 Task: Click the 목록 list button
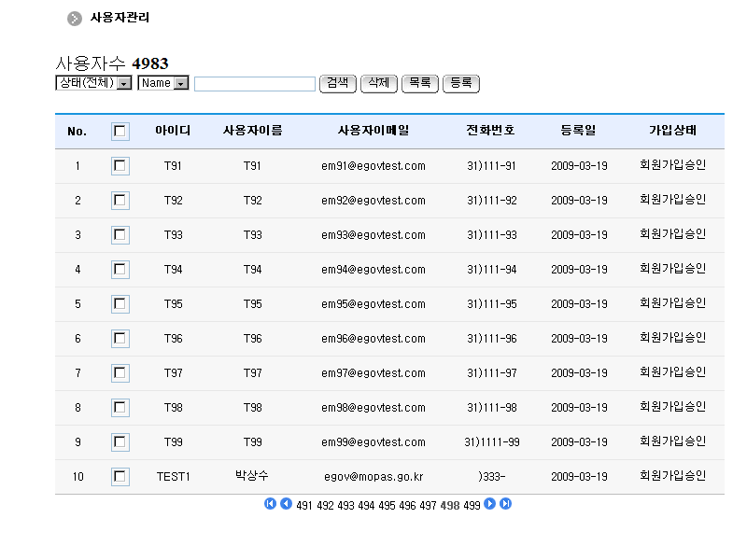pos(419,84)
